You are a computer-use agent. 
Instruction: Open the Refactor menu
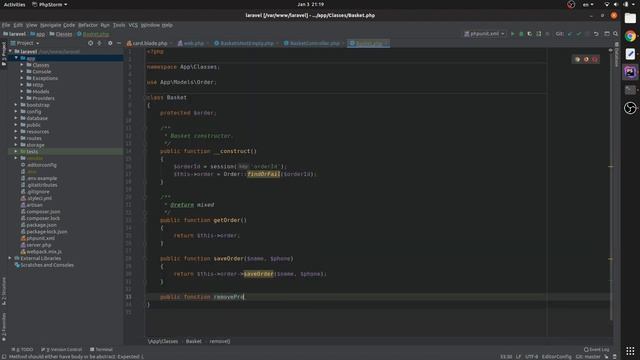click(88, 25)
